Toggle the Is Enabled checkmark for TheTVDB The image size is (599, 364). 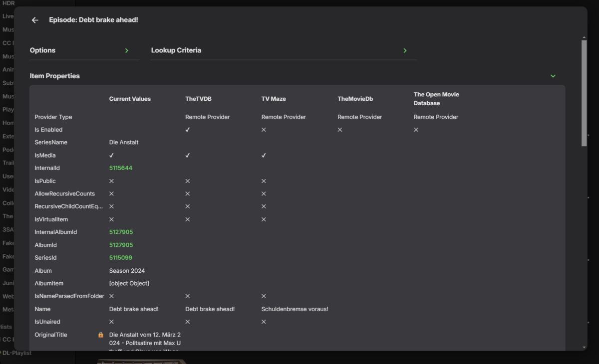[x=188, y=130]
